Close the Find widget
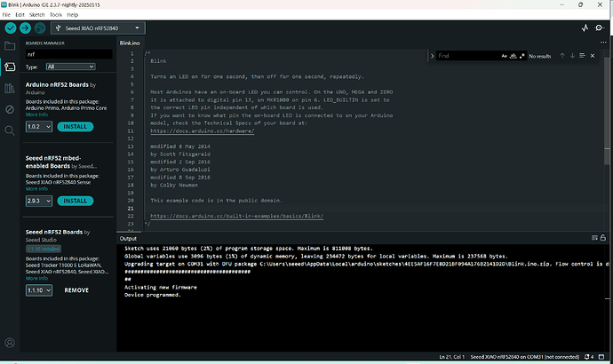 click(x=593, y=56)
